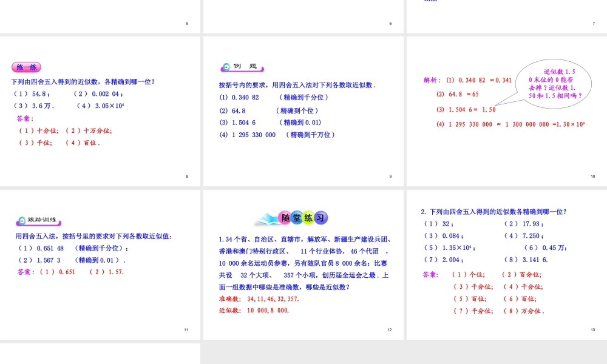Click the 答案 label on slide 11
The height and width of the screenshot is (364, 607).
click(x=23, y=272)
